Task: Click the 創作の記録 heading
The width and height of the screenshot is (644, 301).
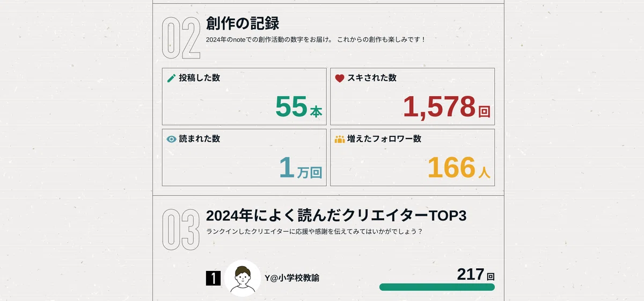Action: click(243, 24)
